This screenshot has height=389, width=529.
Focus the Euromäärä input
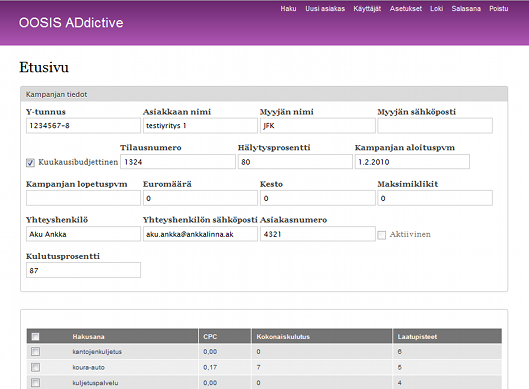click(x=200, y=198)
